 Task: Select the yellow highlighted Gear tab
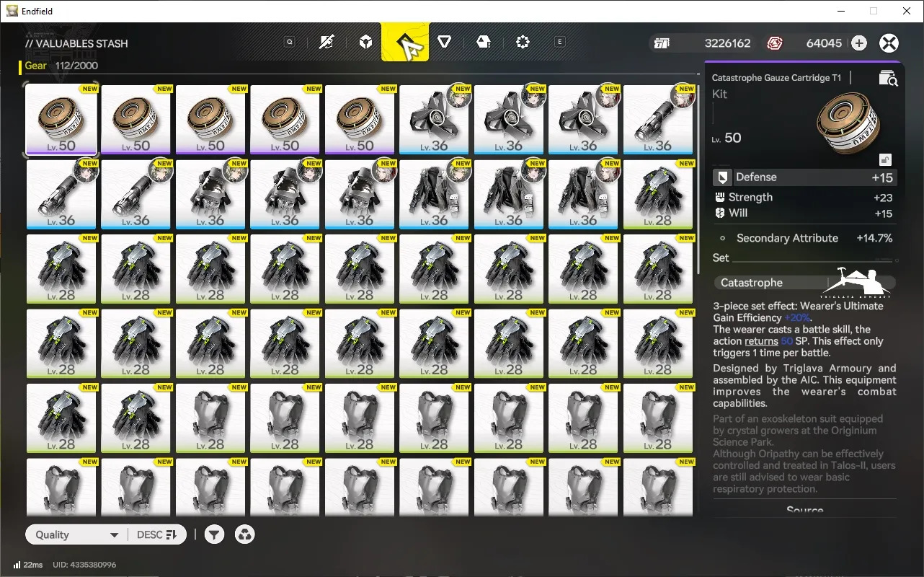(x=405, y=43)
